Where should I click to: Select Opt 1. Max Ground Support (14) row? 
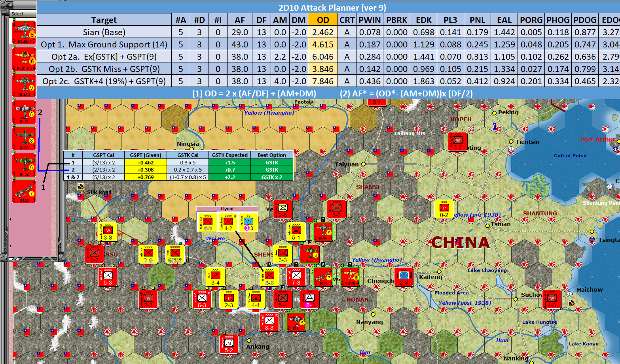point(104,45)
